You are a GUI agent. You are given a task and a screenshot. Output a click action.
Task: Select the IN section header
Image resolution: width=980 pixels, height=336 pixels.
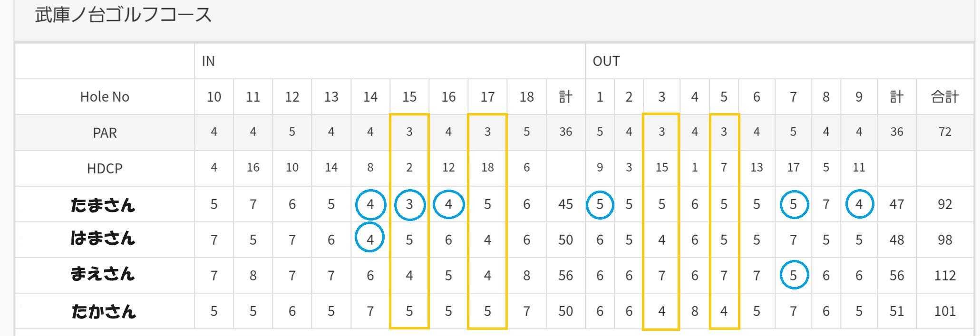pos(208,61)
